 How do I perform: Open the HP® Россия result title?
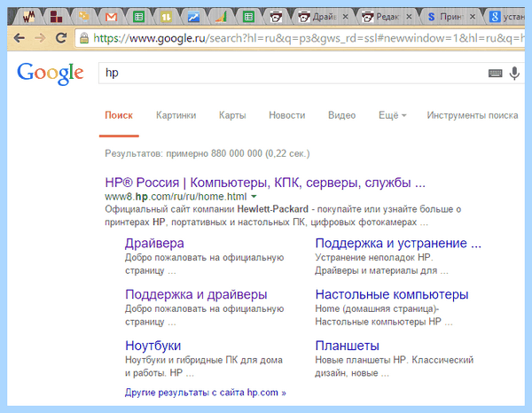pos(265,183)
